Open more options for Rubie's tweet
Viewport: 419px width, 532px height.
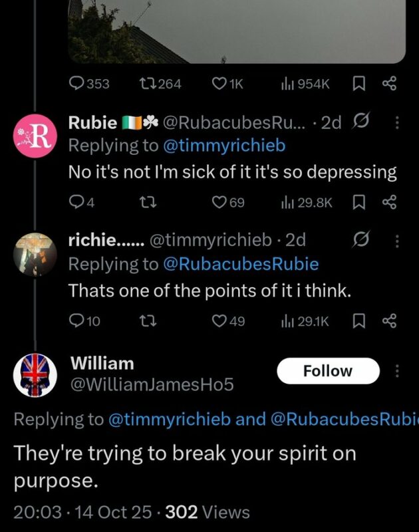coord(398,123)
